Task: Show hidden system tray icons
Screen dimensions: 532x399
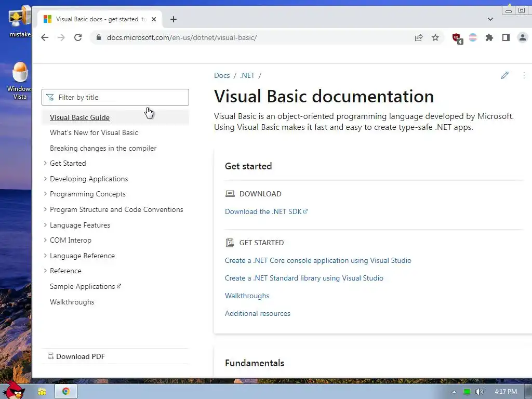Action: point(454,392)
